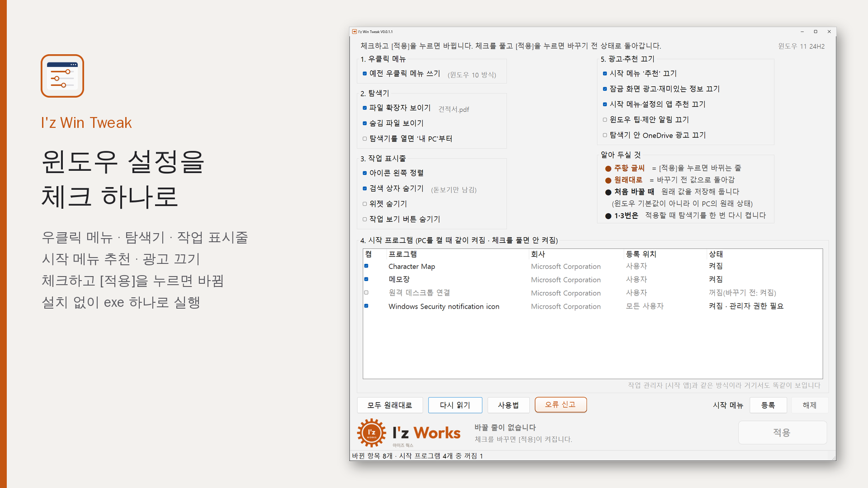Enable 원격 데스크톱 연결 startup checkbox

[366, 292]
